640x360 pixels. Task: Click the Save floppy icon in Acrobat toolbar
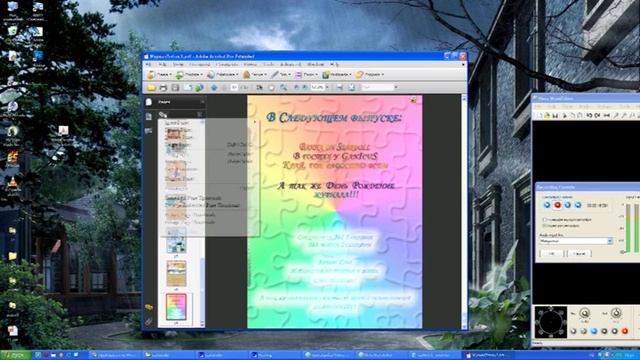[175, 87]
